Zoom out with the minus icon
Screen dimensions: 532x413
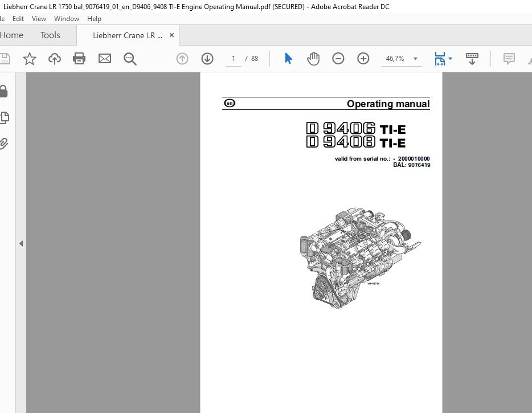[338, 59]
